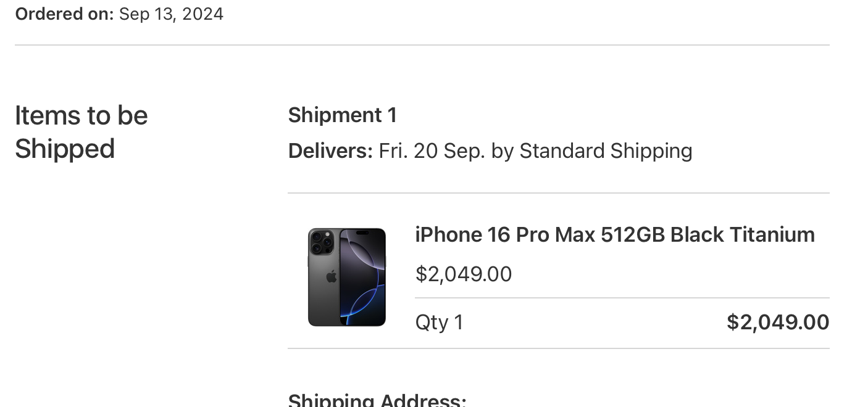Click the 'Standard Shipping' method text

(606, 151)
